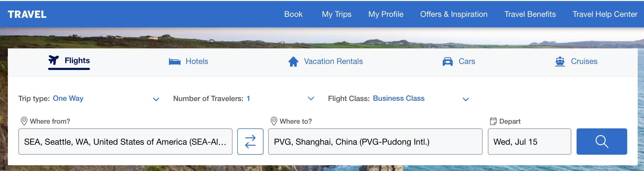
Task: Click the location pin next to Where from
Action: [x=24, y=121]
